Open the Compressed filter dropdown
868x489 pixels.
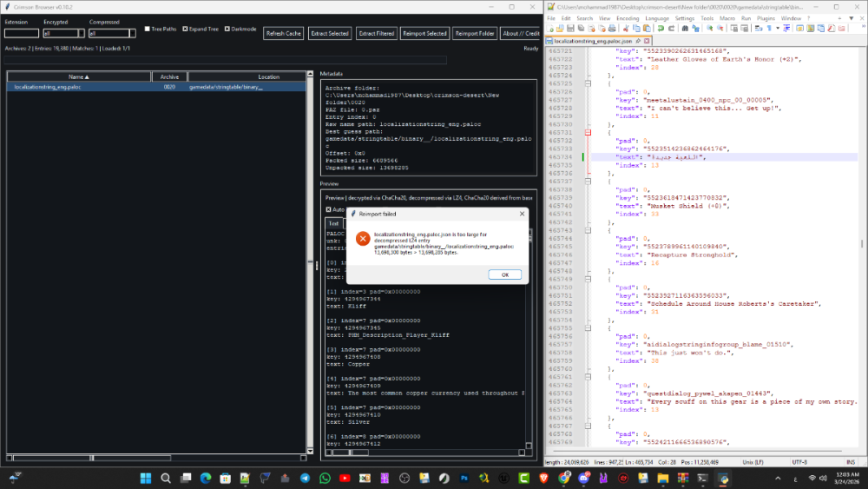132,33
